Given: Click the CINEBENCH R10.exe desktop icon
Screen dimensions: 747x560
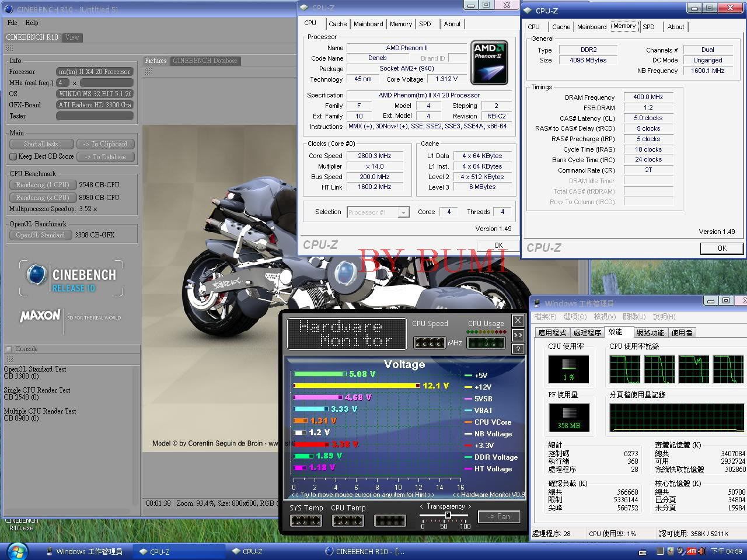Looking at the screenshot, I should 22,524.
